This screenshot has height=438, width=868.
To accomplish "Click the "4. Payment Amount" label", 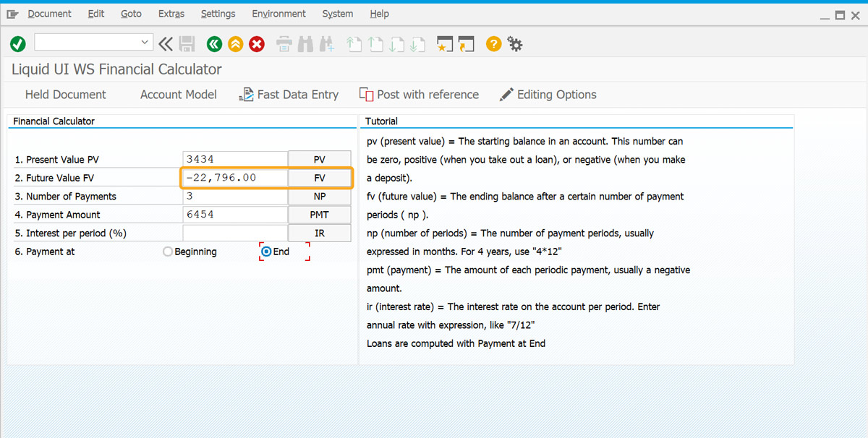I will (57, 215).
